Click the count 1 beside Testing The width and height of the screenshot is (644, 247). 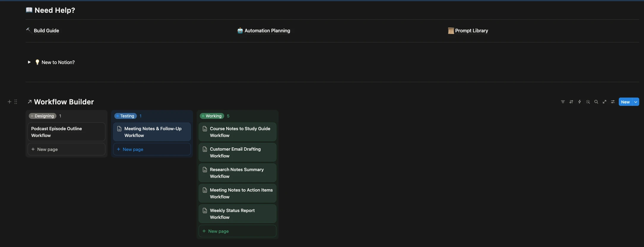click(140, 116)
